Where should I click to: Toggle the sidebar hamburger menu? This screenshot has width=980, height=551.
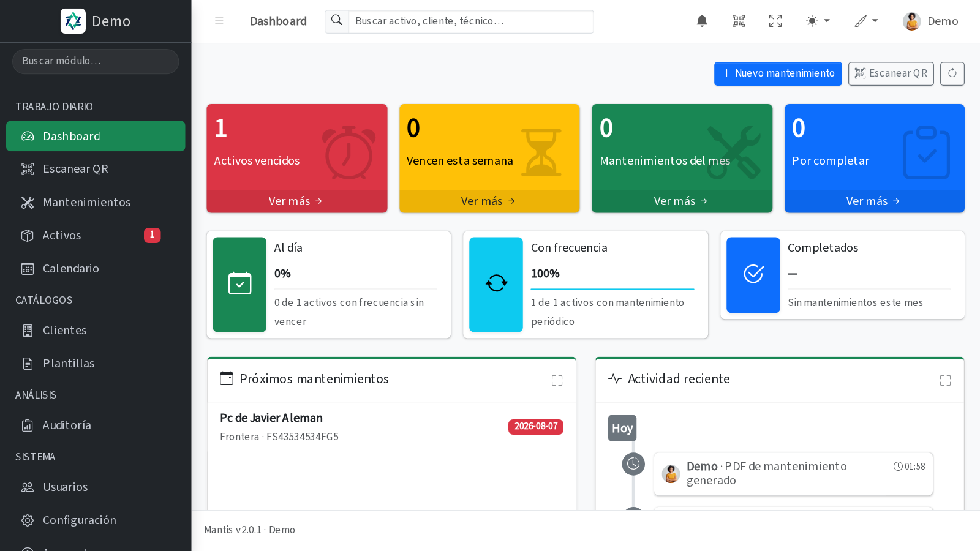[x=219, y=21]
